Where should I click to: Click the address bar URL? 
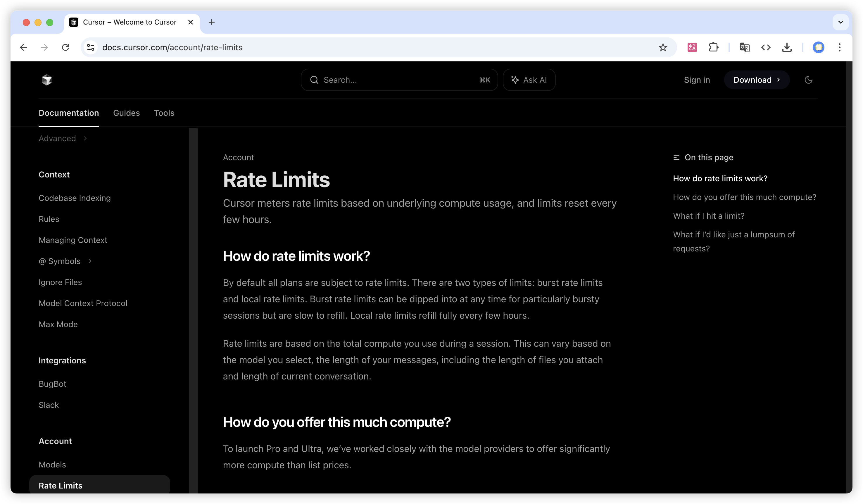click(172, 47)
